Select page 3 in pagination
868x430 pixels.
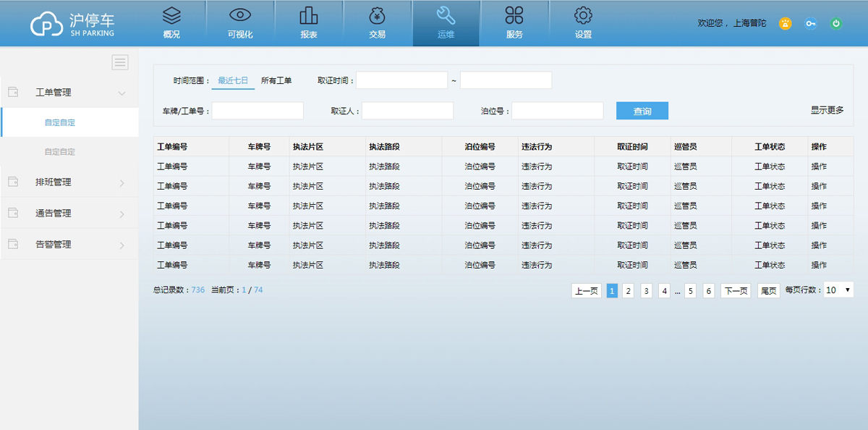pyautogui.click(x=647, y=290)
